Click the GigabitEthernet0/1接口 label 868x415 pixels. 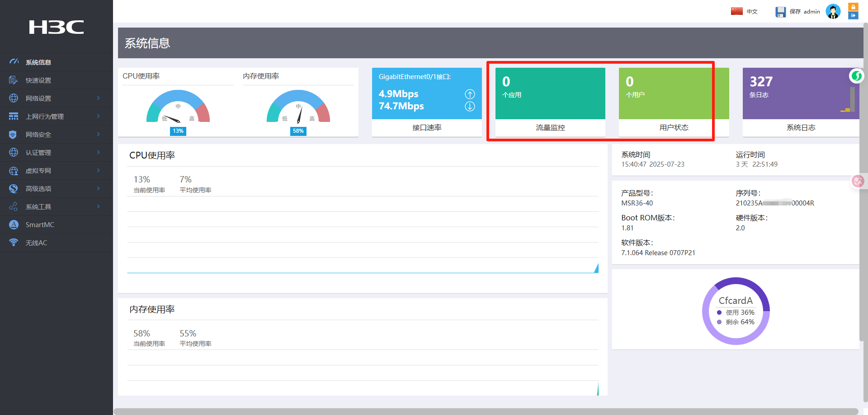[415, 77]
